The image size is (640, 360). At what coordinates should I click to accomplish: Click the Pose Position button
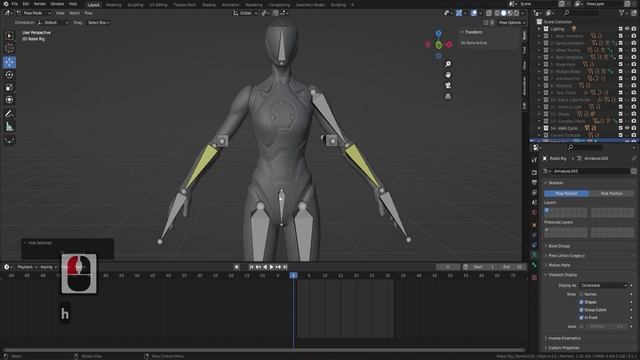point(567,193)
